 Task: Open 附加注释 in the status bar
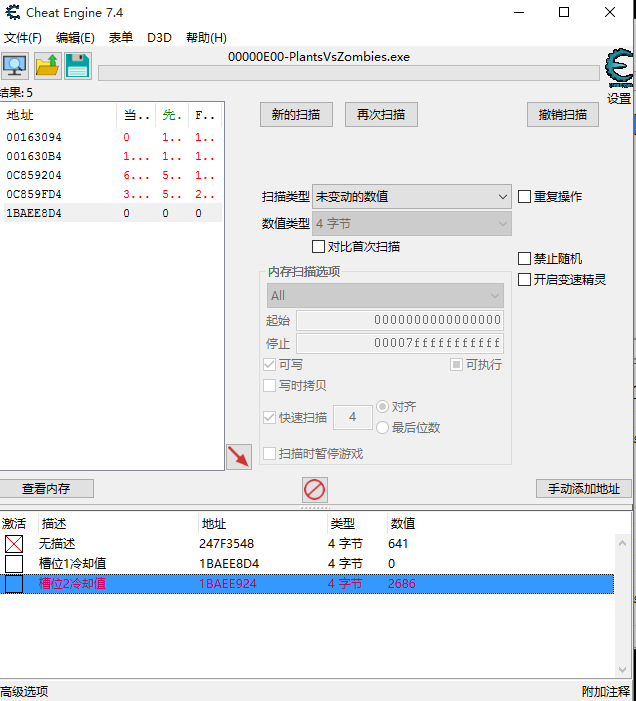point(606,692)
